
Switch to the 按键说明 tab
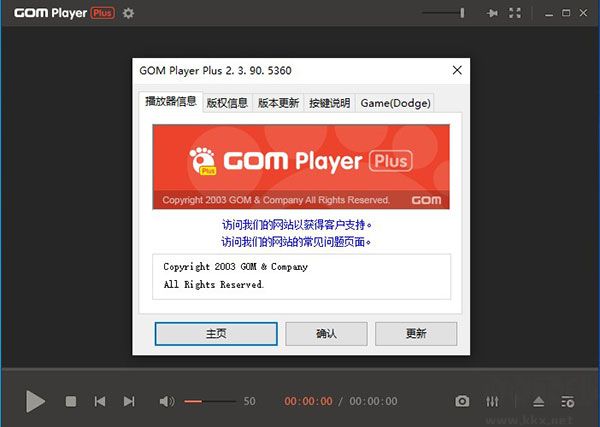pos(329,103)
